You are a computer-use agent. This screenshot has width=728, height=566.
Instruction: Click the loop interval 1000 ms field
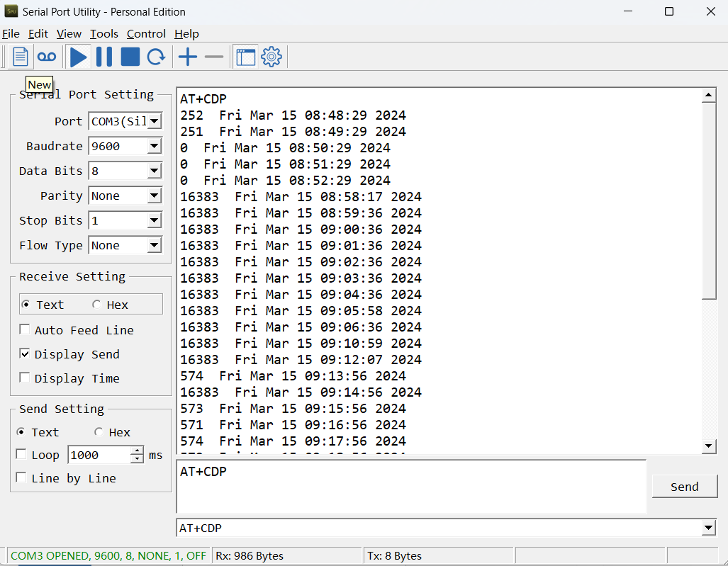[x=99, y=455]
